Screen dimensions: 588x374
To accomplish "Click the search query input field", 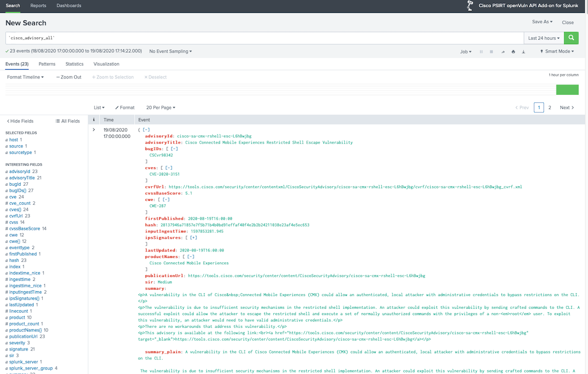I will pyautogui.click(x=265, y=38).
